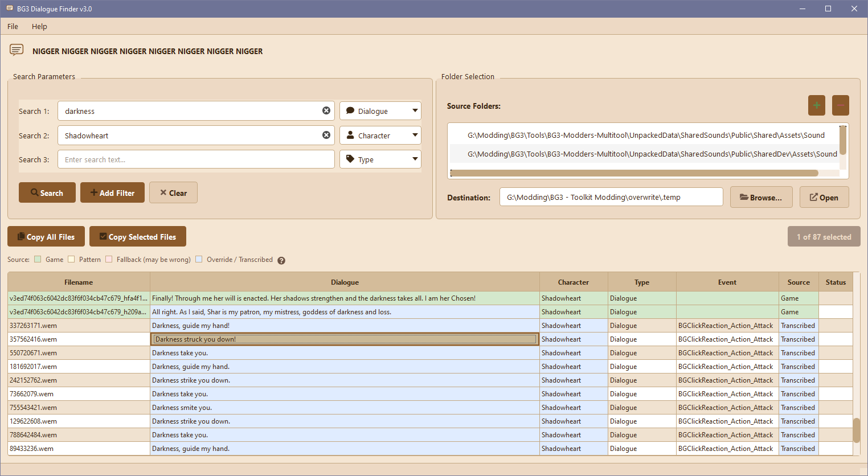This screenshot has height=476, width=868.
Task: Click the Pattern source legend swatch
Action: 71,259
